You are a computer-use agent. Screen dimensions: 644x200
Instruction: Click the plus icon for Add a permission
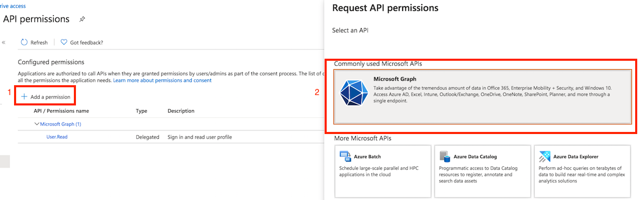(x=24, y=97)
